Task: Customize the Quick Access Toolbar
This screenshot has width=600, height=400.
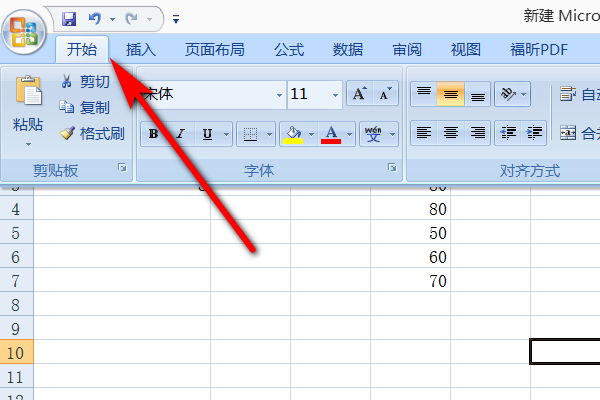Action: coord(176,19)
